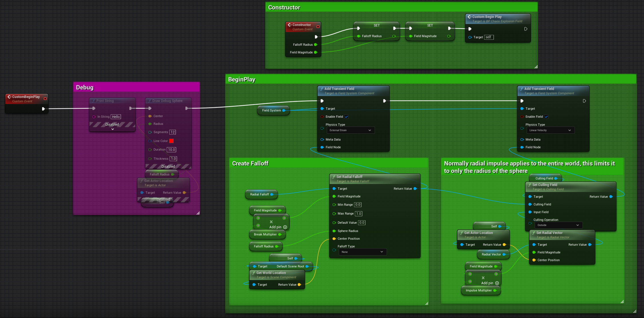Click the CustomBeginPlay event execution output pin
This screenshot has width=644, height=318.
point(43,109)
